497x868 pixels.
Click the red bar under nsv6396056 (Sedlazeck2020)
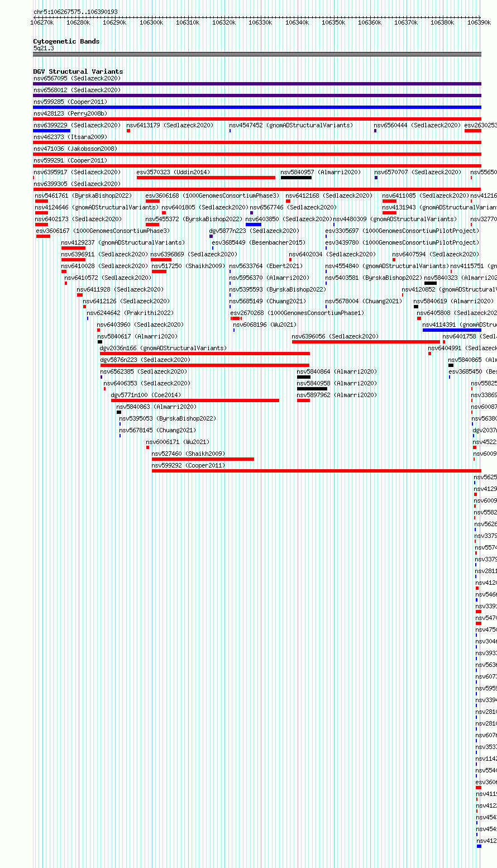366,342
